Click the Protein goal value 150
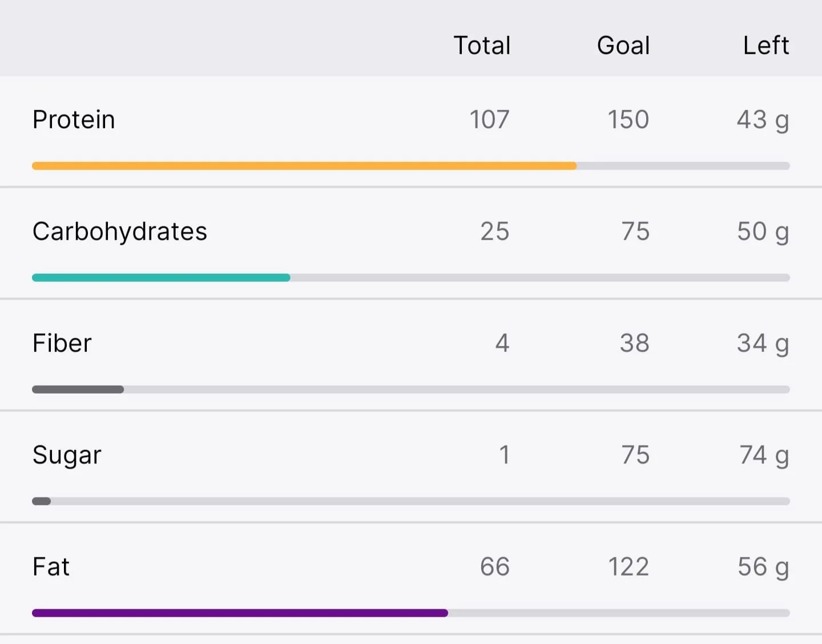Viewport: 822px width, 644px height. (x=628, y=120)
